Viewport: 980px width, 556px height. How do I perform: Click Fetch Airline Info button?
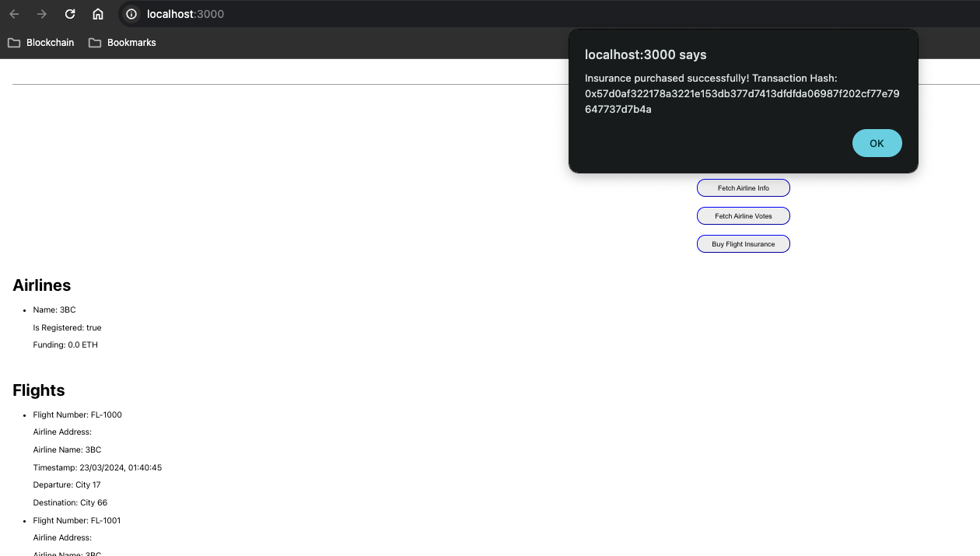(x=743, y=188)
